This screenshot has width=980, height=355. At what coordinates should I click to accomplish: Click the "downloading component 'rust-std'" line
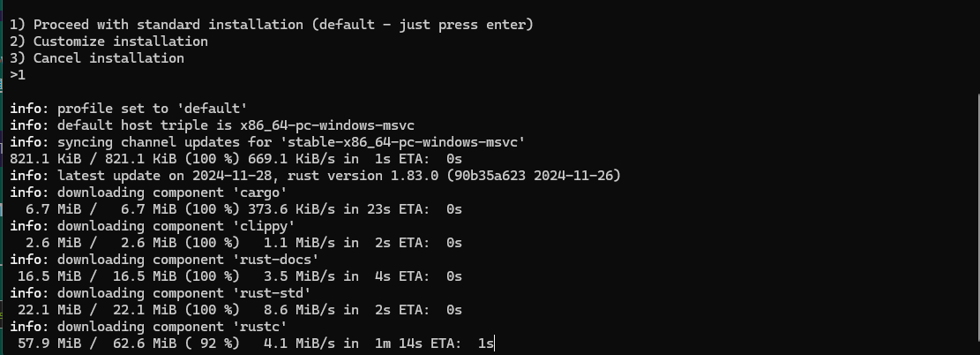(x=160, y=293)
